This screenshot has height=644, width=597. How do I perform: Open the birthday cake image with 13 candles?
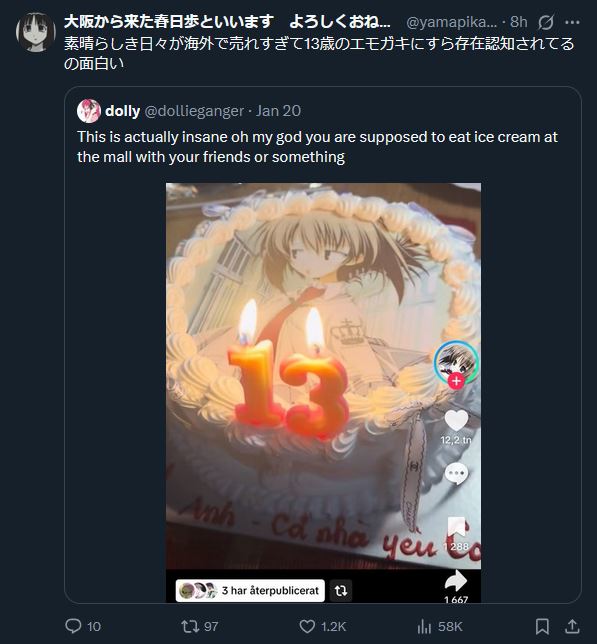(323, 393)
